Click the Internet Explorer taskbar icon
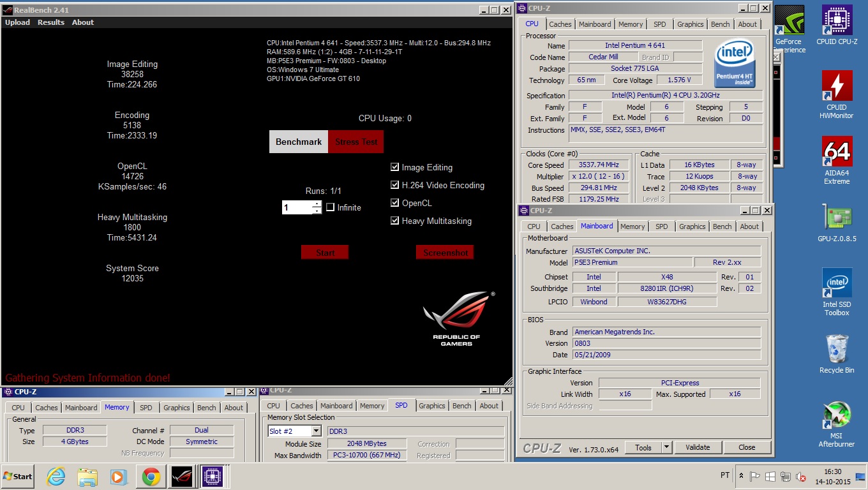 (x=56, y=477)
